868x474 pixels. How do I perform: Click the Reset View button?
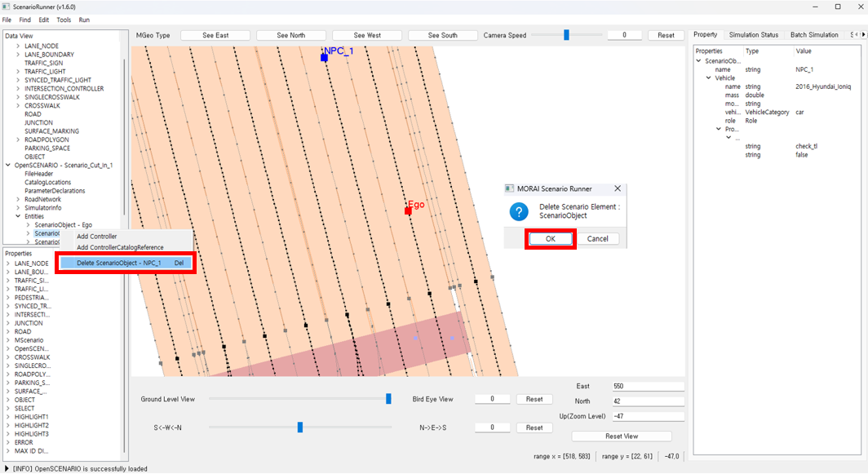(x=622, y=436)
